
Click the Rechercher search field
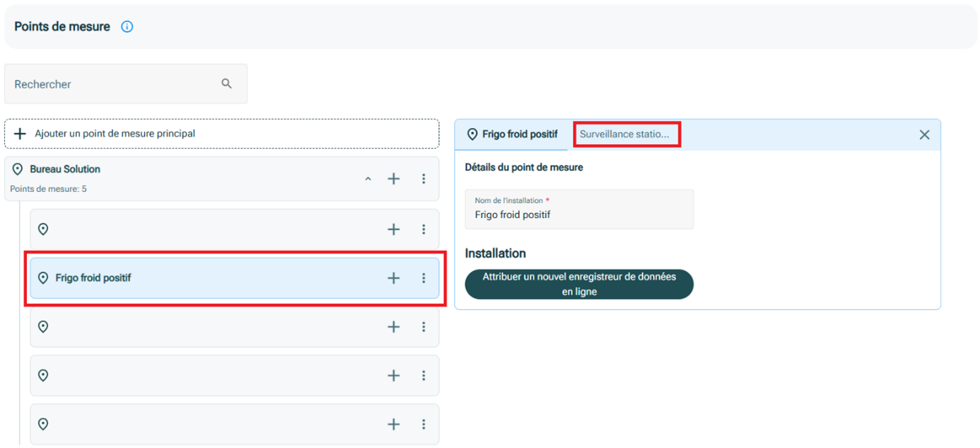pyautogui.click(x=113, y=84)
